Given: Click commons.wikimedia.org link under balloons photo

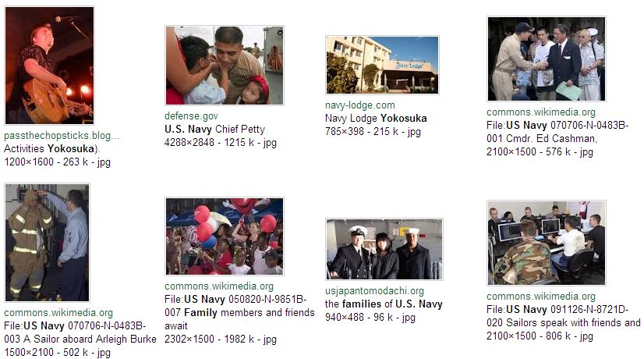Looking at the screenshot, I should (219, 286).
